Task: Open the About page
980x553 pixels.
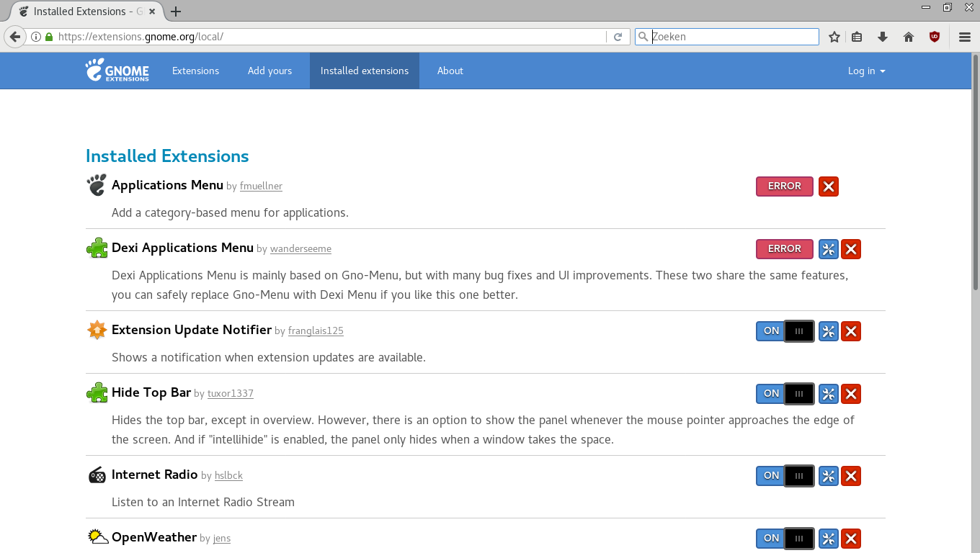Action: click(x=450, y=71)
